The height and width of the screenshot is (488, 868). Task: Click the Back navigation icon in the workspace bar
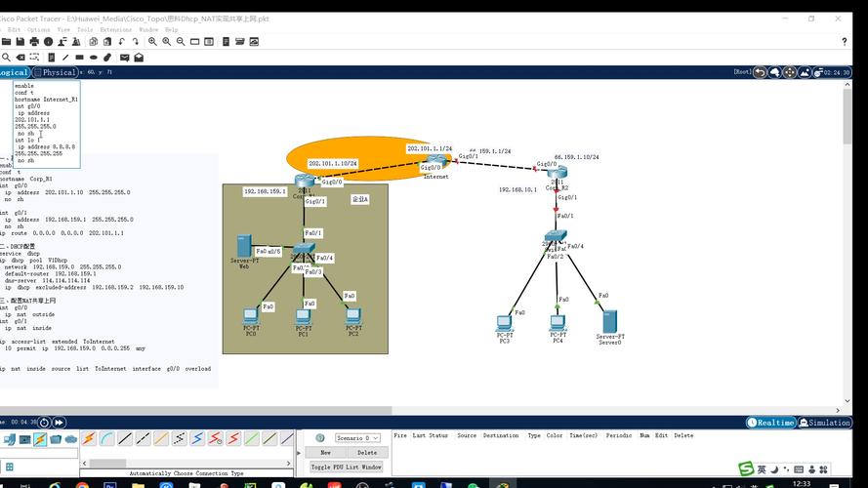click(760, 72)
